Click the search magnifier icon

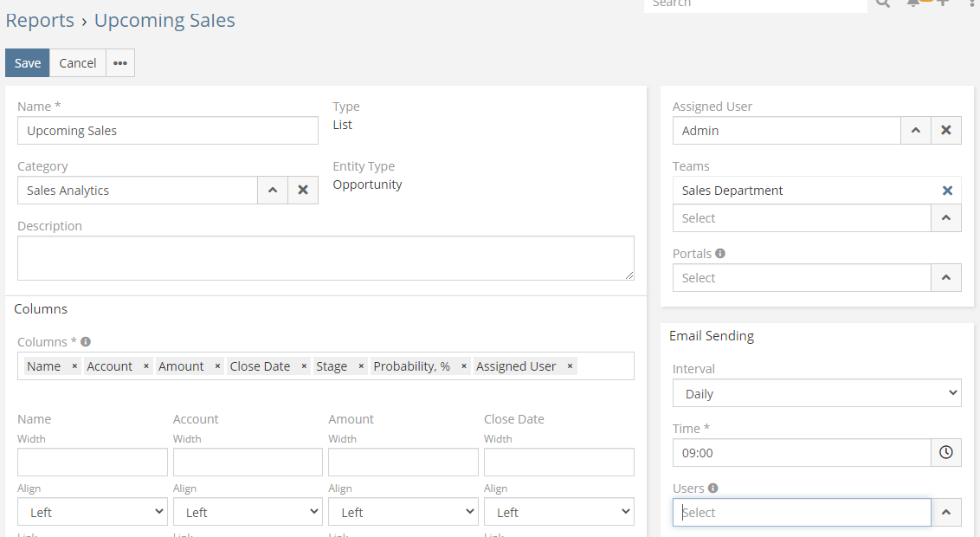click(882, 3)
